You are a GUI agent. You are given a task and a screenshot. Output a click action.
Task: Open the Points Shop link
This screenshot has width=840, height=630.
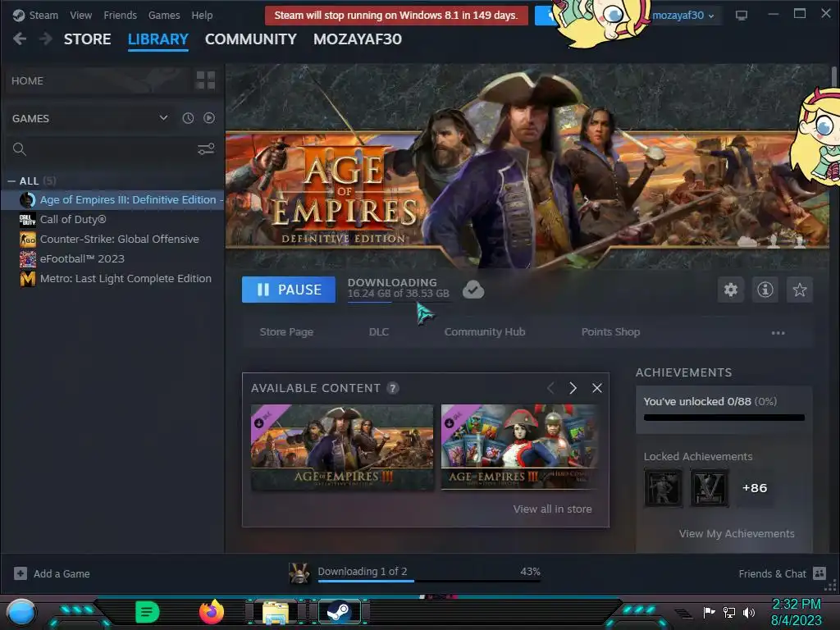pos(610,332)
